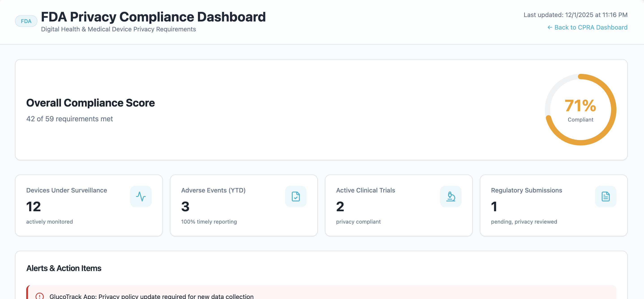Click the microscope icon on Active Clinical Trials card

pos(451,196)
